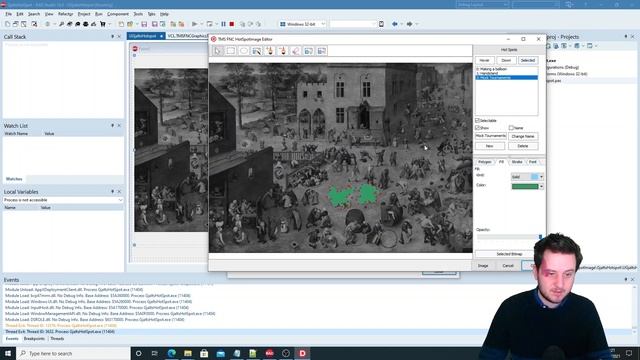Open File Explorer from taskbar

pyautogui.click(x=188, y=353)
